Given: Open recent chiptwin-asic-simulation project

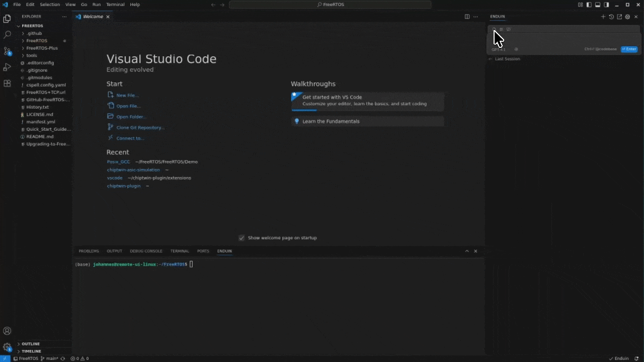Looking at the screenshot, I should tap(133, 170).
